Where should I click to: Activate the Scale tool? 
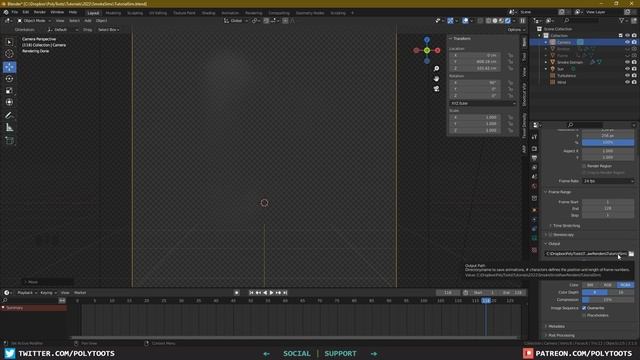(x=9, y=90)
